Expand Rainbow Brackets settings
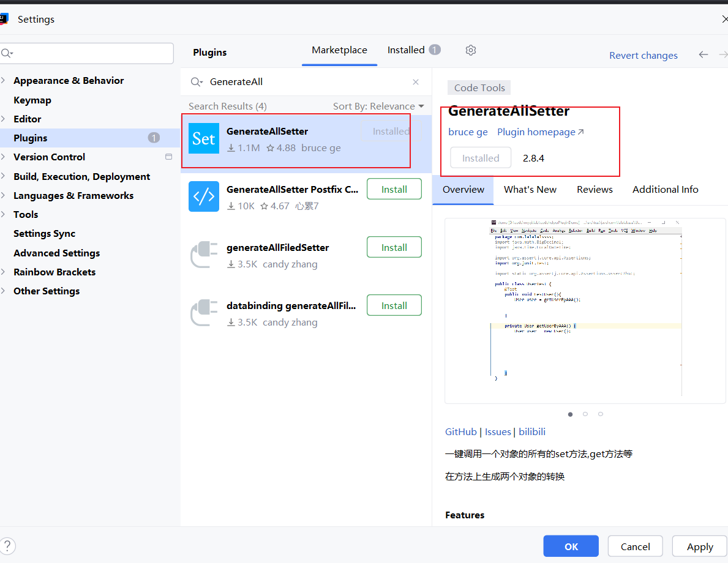728x563 pixels. click(x=3, y=272)
